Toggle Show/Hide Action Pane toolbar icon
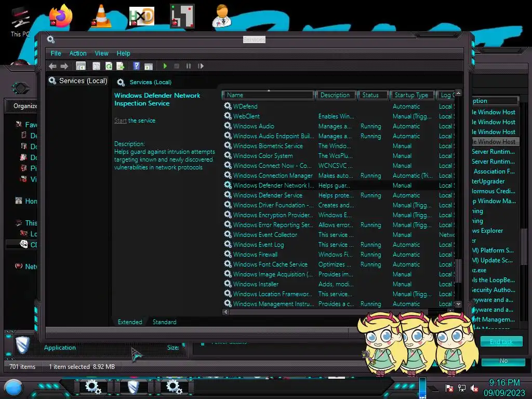The width and height of the screenshot is (532, 399). [149, 66]
